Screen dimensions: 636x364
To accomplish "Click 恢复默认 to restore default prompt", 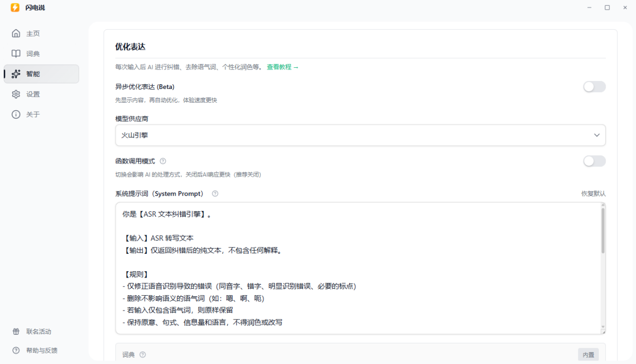I will 593,193.
